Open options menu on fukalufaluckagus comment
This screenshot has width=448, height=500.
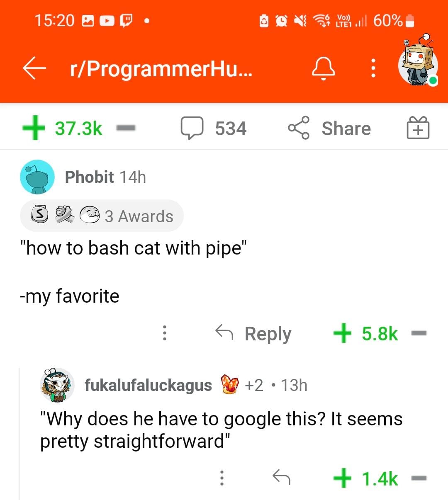(222, 478)
